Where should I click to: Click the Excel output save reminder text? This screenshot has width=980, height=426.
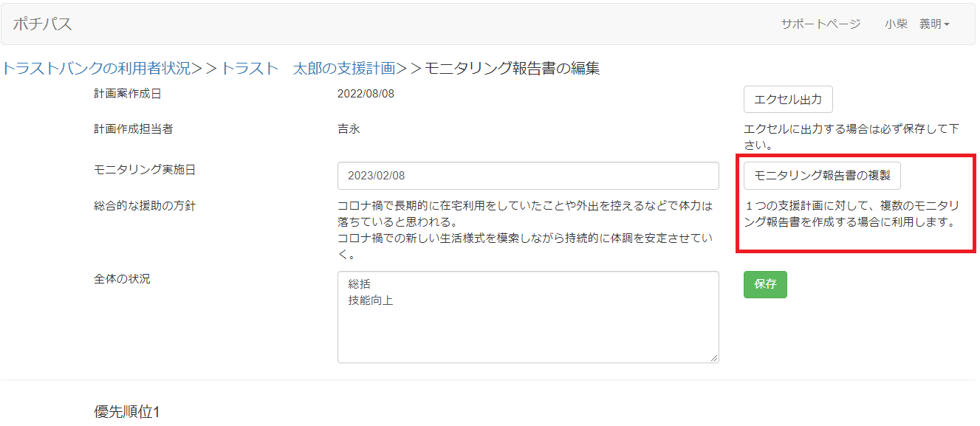click(851, 136)
